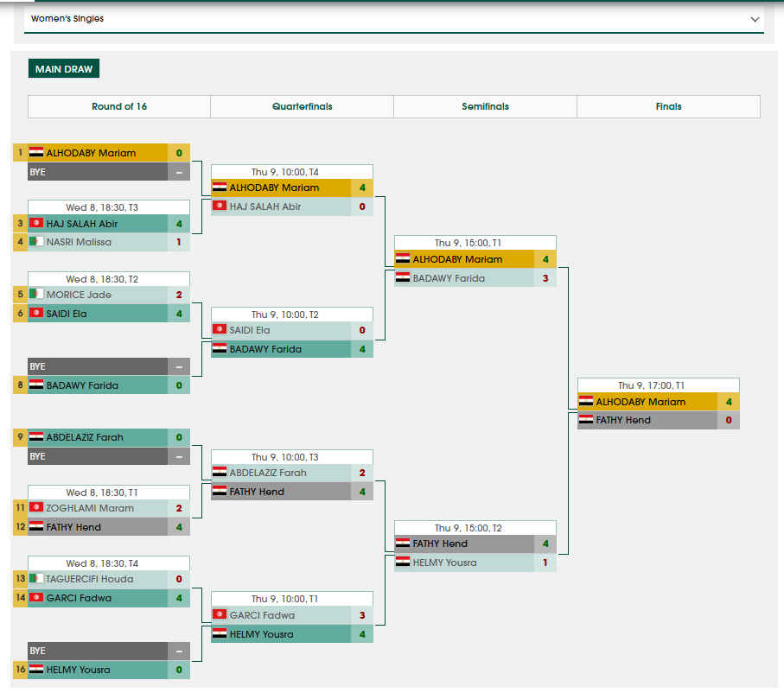Screen dimensions: 784x693
Task: Click Tunisia flag beside HAJ SALAH Abir, seed 3 row
Action: [x=36, y=223]
